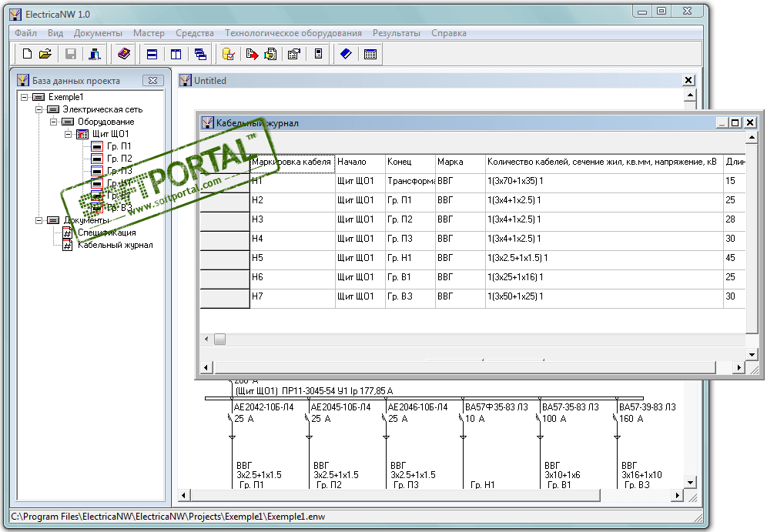Viewport: 767px width, 532px height.
Task: Click the Марка column header
Action: (x=461, y=162)
